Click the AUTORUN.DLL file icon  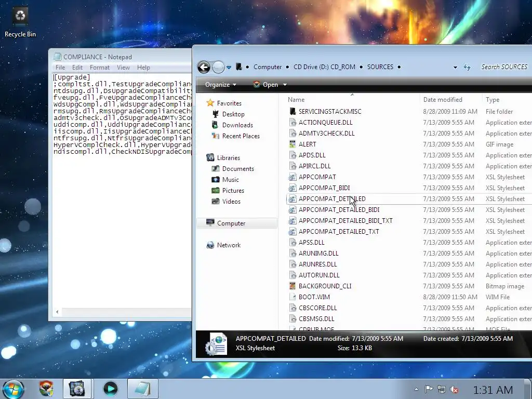pos(292,275)
